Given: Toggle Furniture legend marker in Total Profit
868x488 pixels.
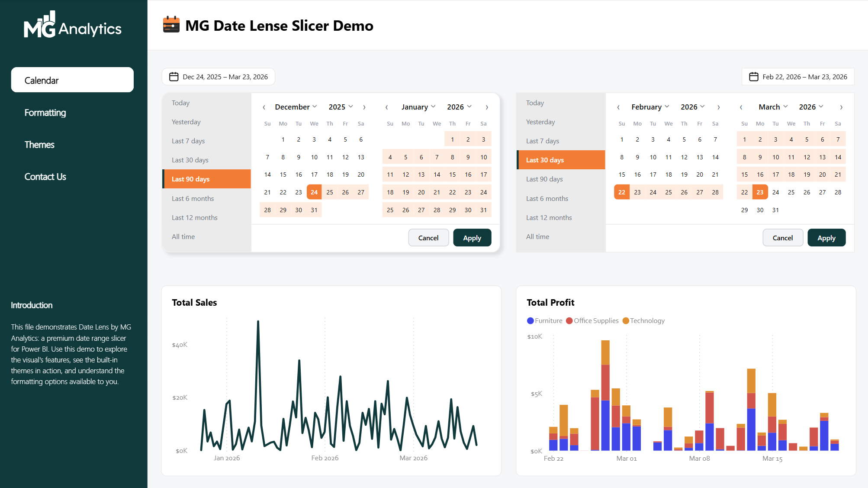Looking at the screenshot, I should pyautogui.click(x=530, y=321).
